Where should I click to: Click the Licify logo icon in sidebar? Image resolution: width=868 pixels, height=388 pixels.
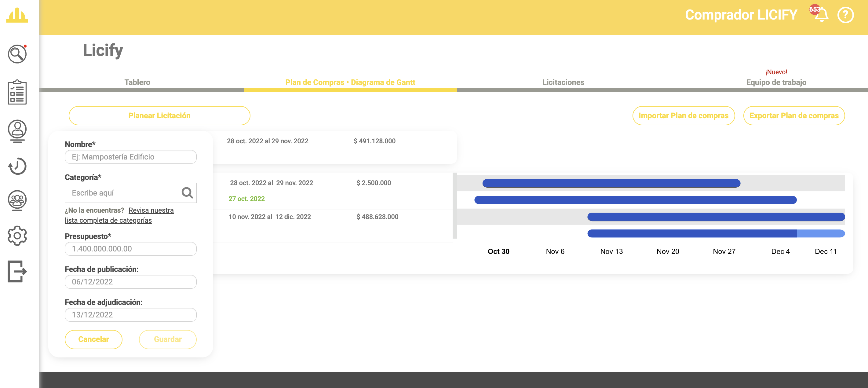[17, 15]
